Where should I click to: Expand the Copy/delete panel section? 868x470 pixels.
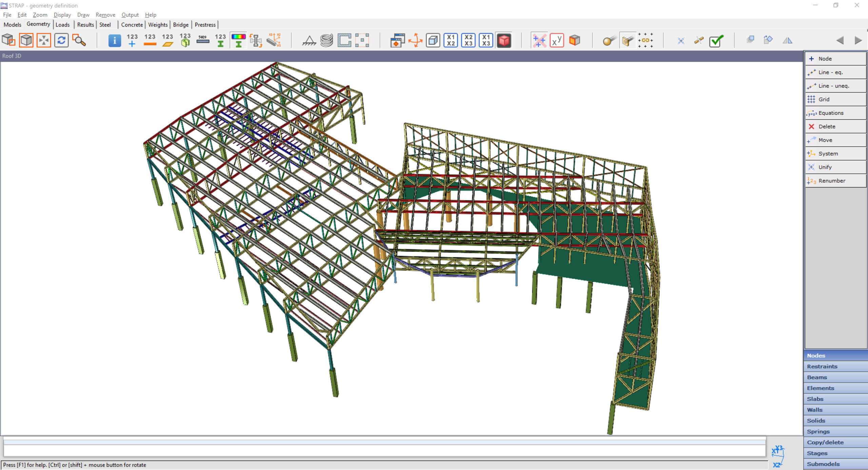pyautogui.click(x=835, y=442)
